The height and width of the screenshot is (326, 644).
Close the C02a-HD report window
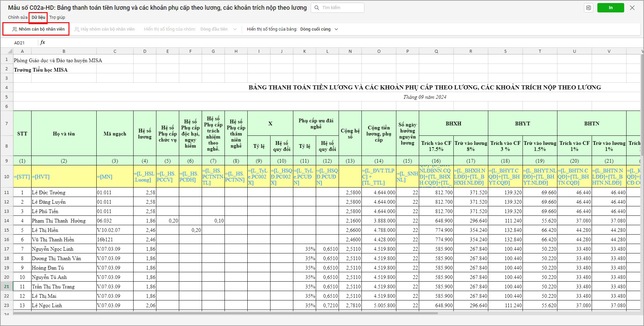point(632,8)
